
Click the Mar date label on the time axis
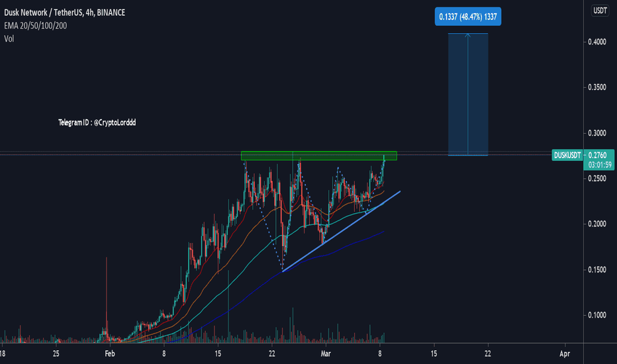[326, 354]
